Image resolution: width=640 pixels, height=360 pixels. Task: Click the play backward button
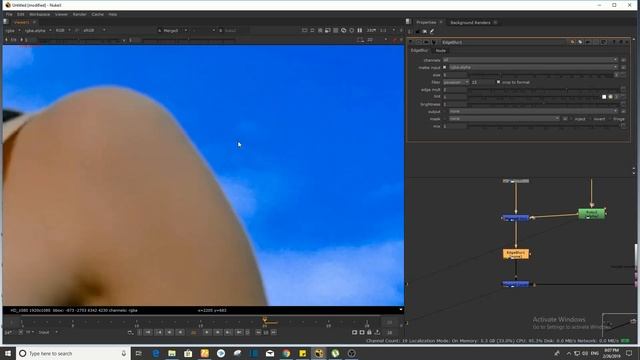[x=180, y=333]
